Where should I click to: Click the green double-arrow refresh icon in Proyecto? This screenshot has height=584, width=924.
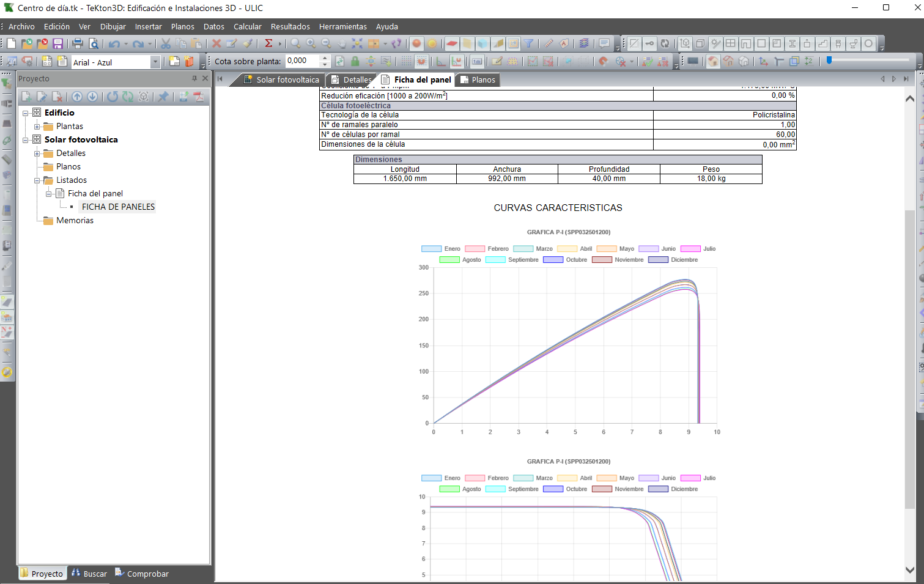tap(128, 97)
